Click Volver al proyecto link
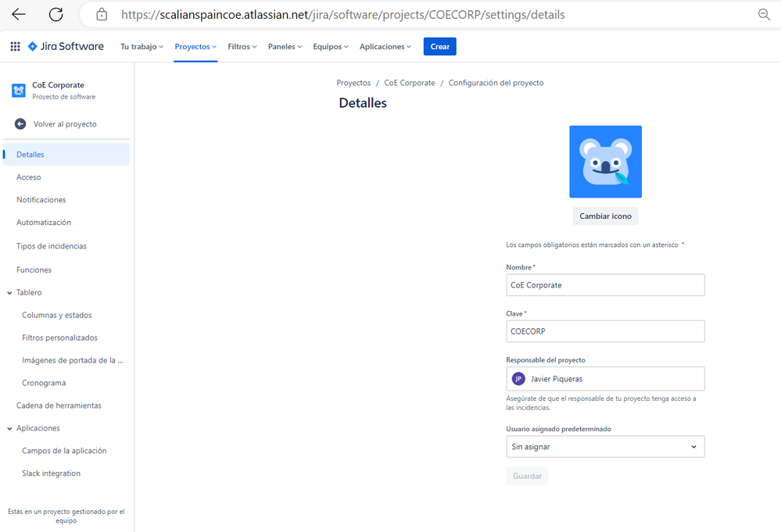 [x=65, y=124]
